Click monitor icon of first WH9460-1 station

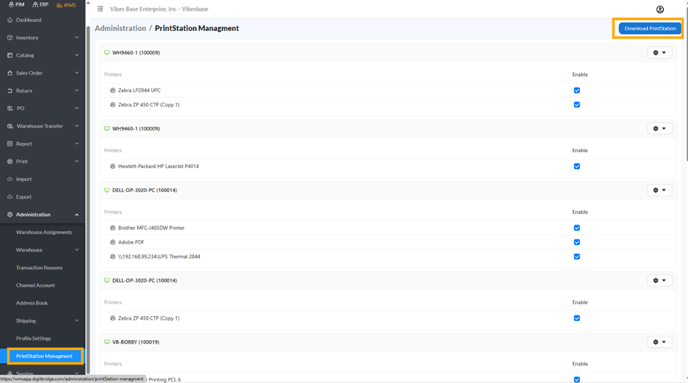tap(107, 53)
